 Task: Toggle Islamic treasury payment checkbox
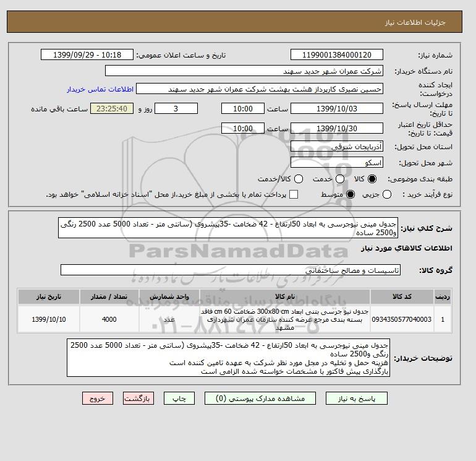pyautogui.click(x=294, y=194)
